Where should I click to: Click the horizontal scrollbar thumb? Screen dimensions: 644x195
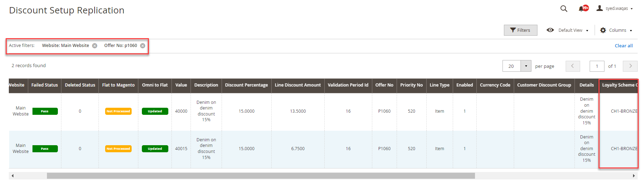pyautogui.click(x=260, y=176)
